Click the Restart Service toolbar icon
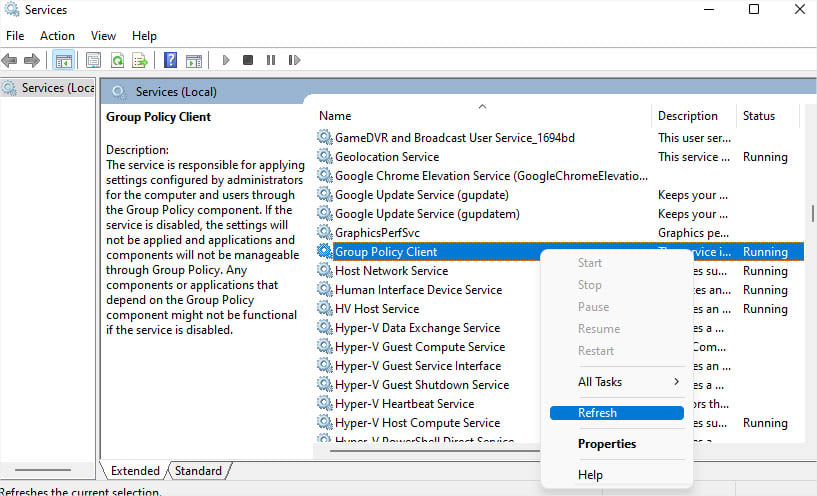 [293, 60]
